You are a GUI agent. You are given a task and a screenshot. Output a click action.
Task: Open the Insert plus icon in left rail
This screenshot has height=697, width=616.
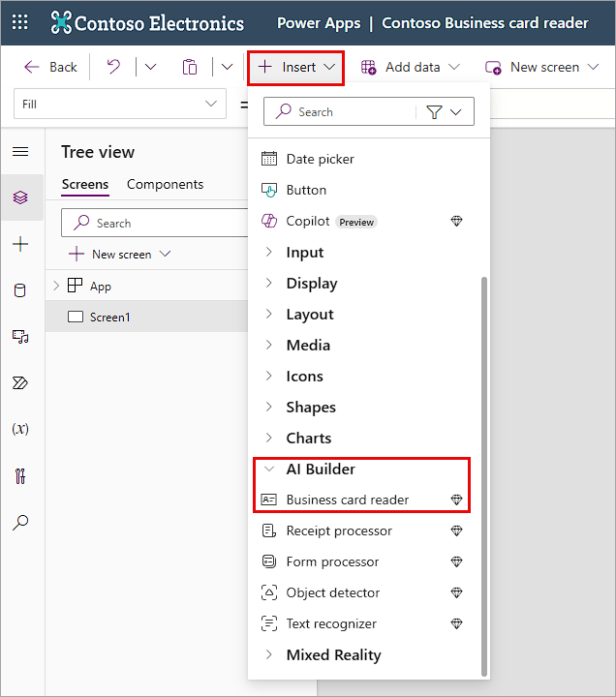(20, 244)
